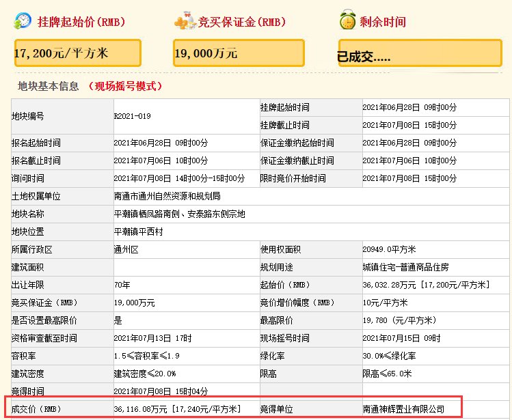The image size is (512, 420).
Task: Click the 规划用途 label
Action: (x=277, y=267)
